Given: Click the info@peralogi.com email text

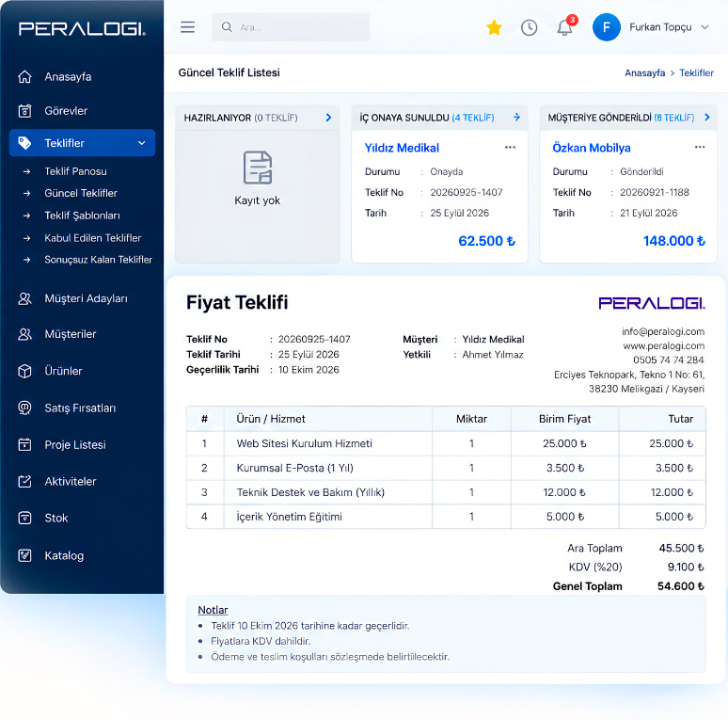Looking at the screenshot, I should (x=663, y=331).
